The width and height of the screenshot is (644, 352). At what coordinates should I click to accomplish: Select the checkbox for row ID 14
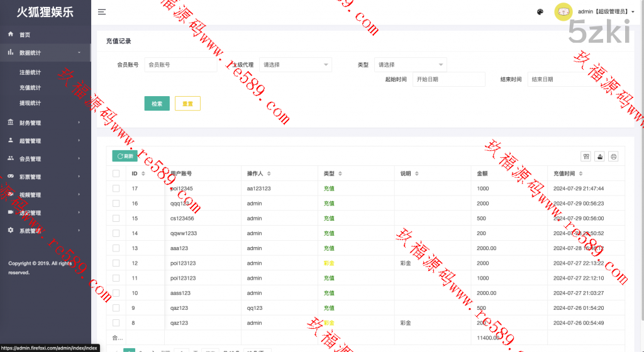pos(116,233)
